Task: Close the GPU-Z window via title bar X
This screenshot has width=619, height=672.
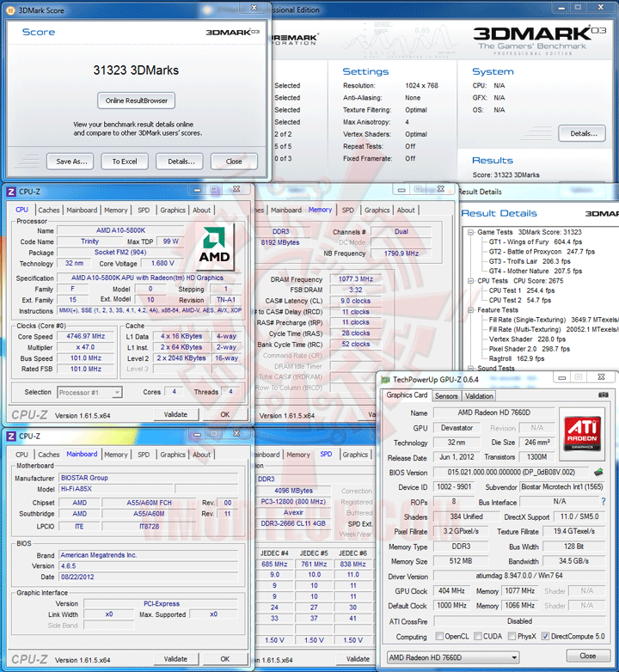Action: [601, 377]
